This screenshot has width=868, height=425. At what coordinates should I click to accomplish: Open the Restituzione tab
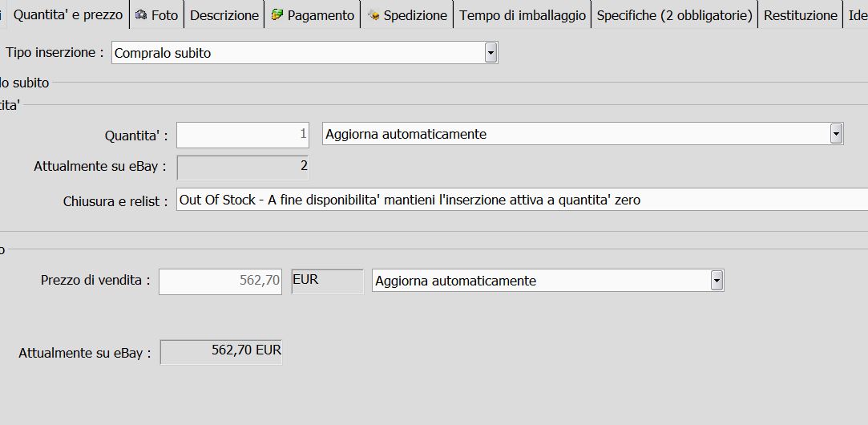tap(800, 14)
